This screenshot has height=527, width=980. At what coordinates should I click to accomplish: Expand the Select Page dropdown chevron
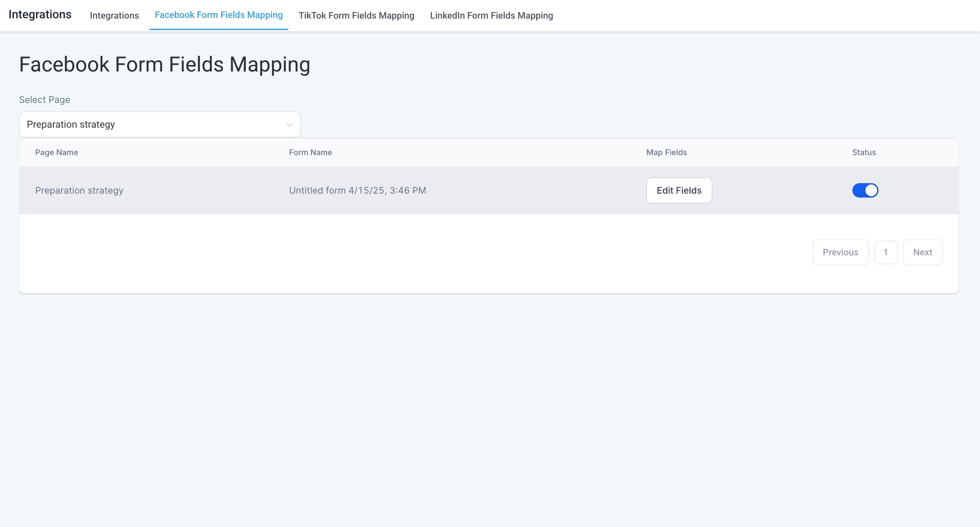(x=289, y=124)
